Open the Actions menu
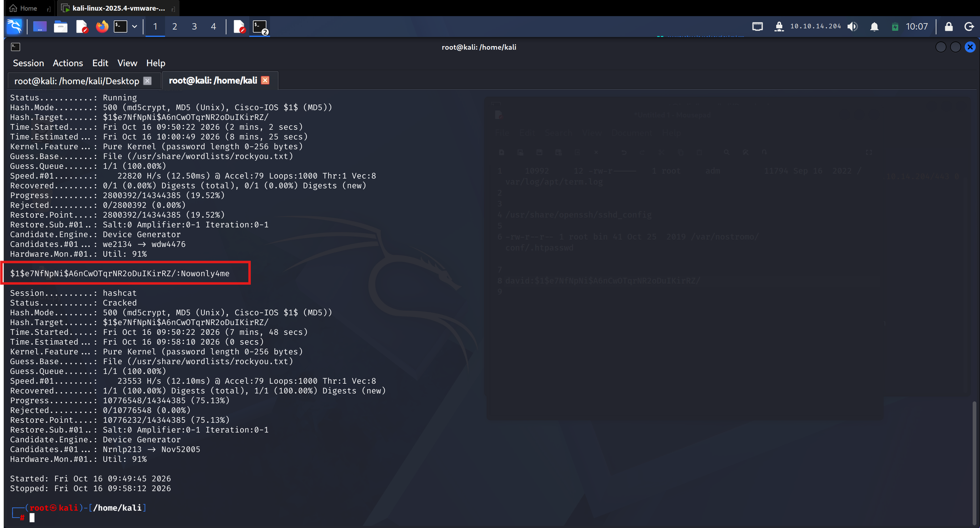980x528 pixels. click(68, 63)
